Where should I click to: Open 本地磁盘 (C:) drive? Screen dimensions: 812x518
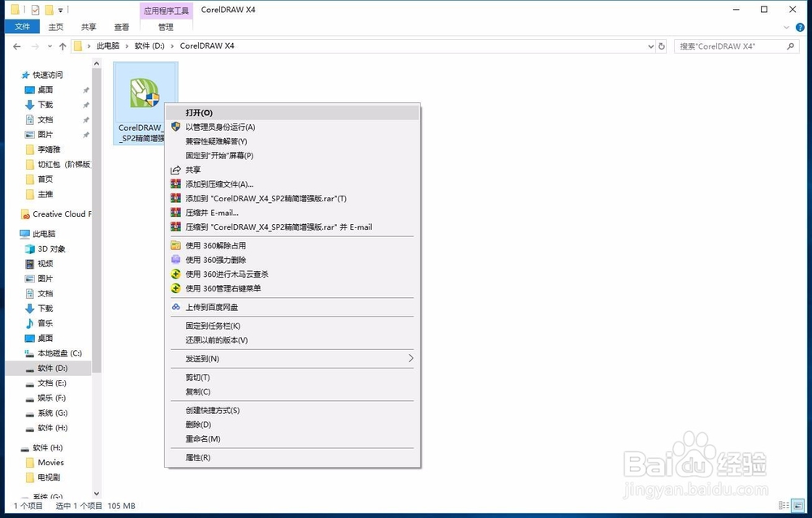[54, 353]
